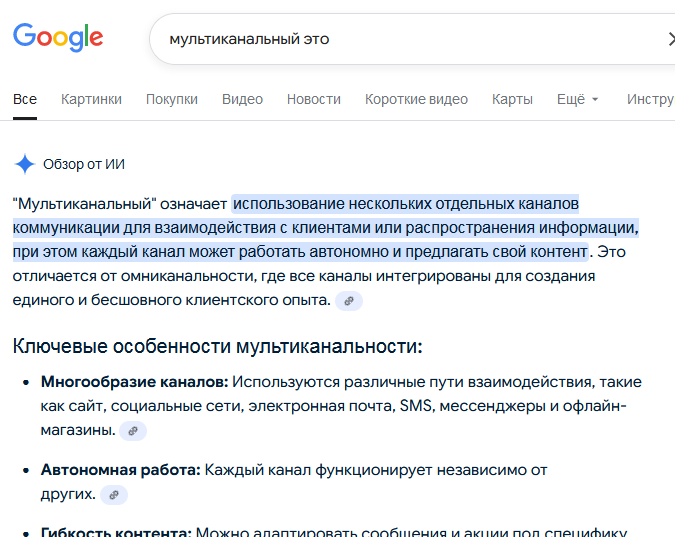Open the Инструменты search tools

650,99
